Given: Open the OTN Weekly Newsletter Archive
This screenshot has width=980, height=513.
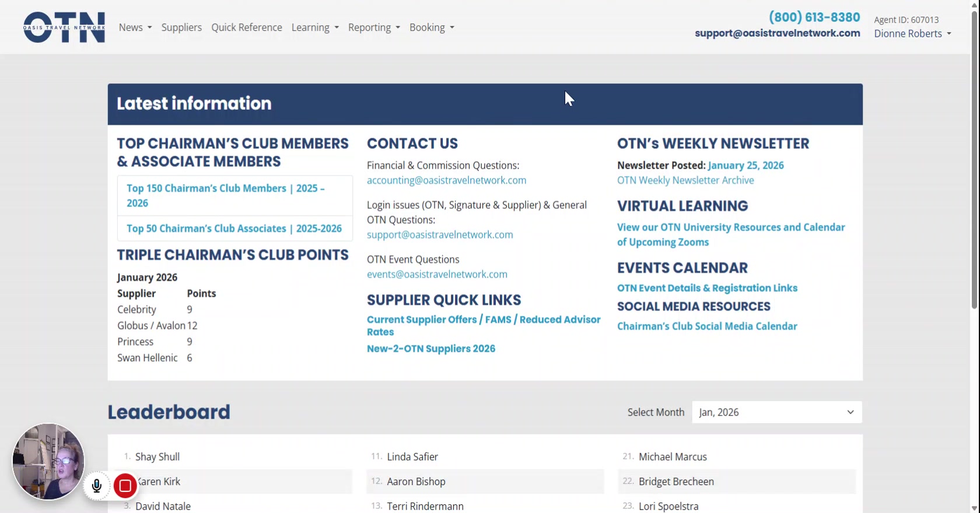Looking at the screenshot, I should [685, 181].
